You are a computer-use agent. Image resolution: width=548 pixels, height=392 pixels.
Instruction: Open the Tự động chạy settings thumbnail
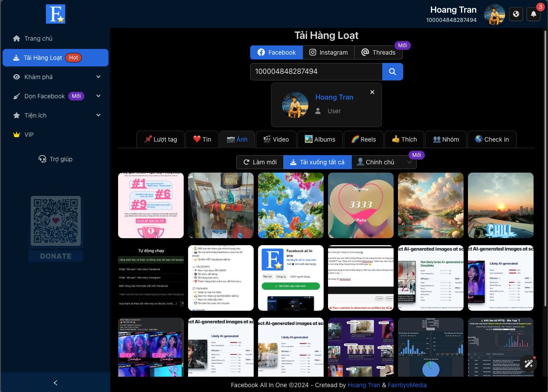click(x=151, y=278)
